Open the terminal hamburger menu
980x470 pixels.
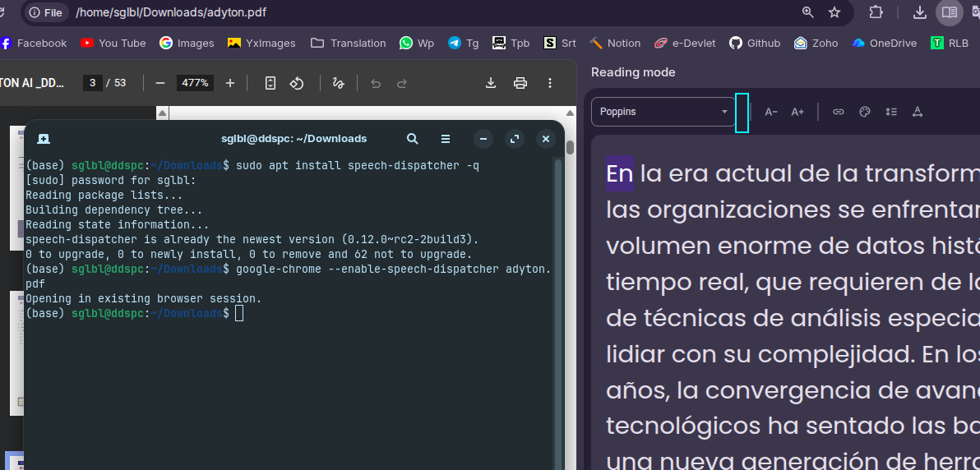pyautogui.click(x=446, y=139)
